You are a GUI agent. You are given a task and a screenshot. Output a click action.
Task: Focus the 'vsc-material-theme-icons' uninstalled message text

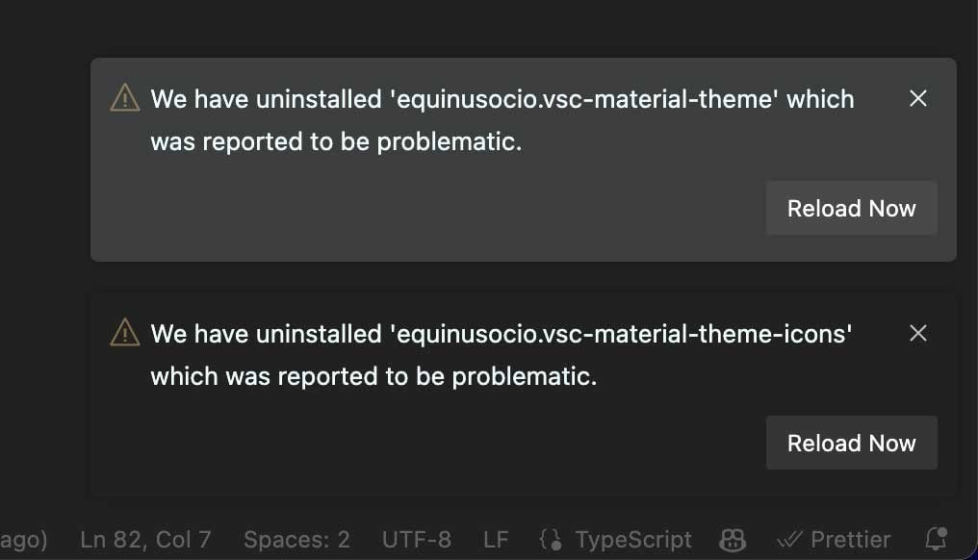501,355
